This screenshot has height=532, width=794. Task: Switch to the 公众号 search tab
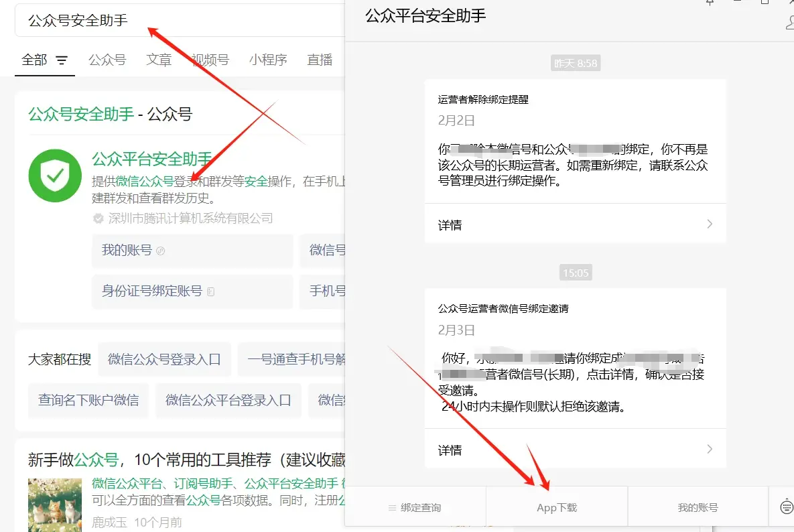tap(107, 60)
